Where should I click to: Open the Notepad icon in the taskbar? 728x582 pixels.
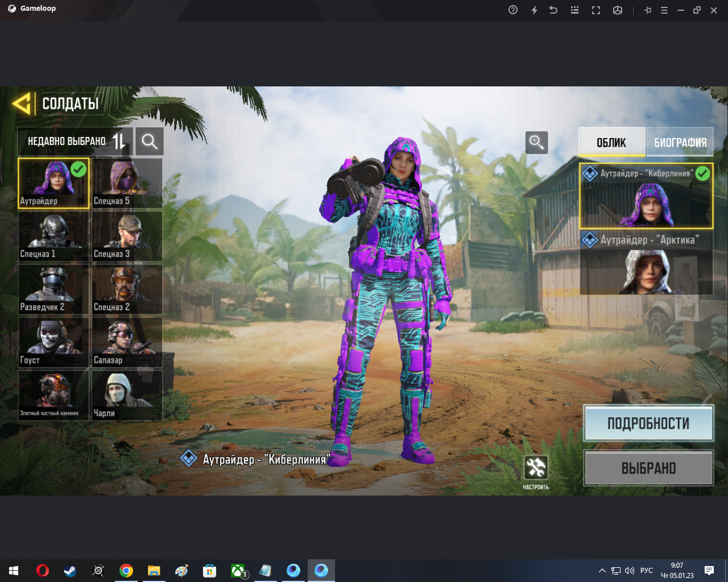266,570
